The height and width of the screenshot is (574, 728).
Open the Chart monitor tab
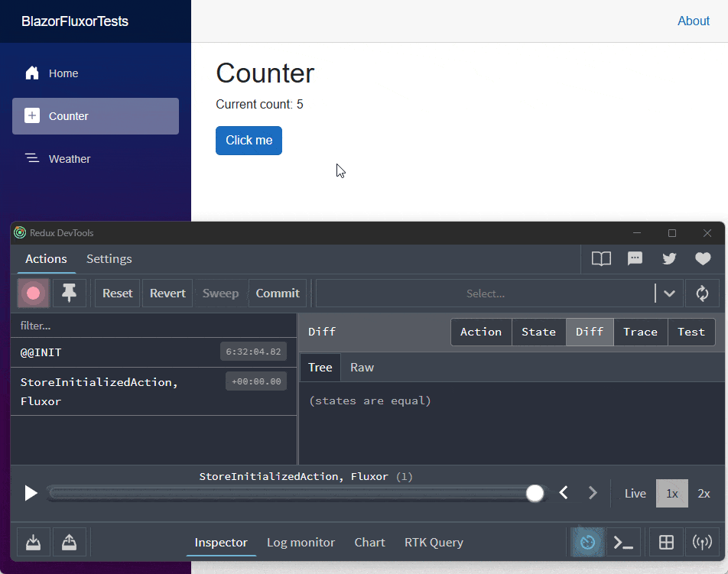pos(369,543)
